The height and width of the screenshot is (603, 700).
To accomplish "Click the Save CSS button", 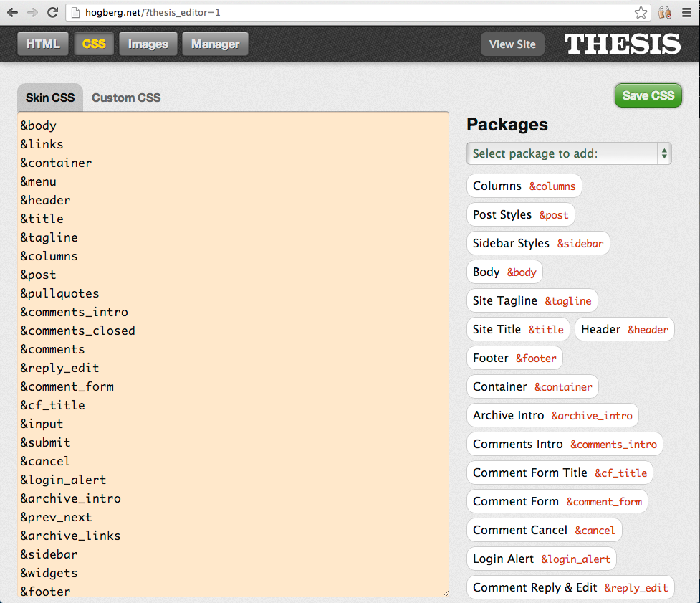I will (648, 95).
